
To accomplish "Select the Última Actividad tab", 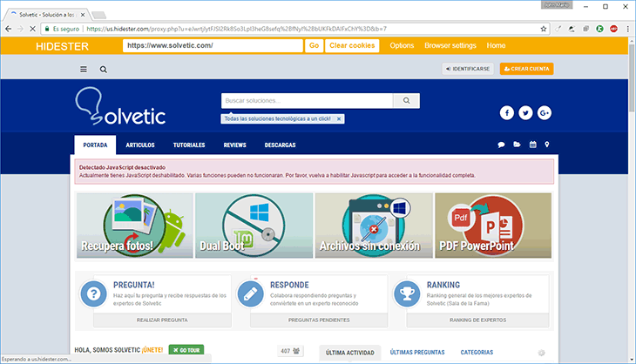I will 350,353.
